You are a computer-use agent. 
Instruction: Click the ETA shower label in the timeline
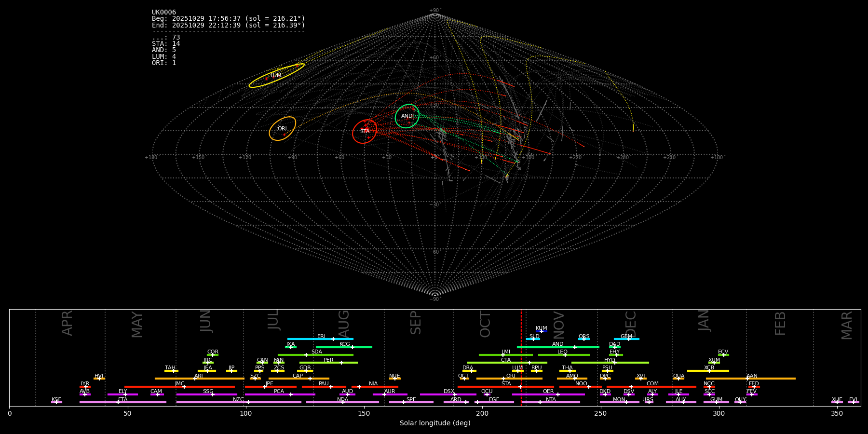(123, 400)
